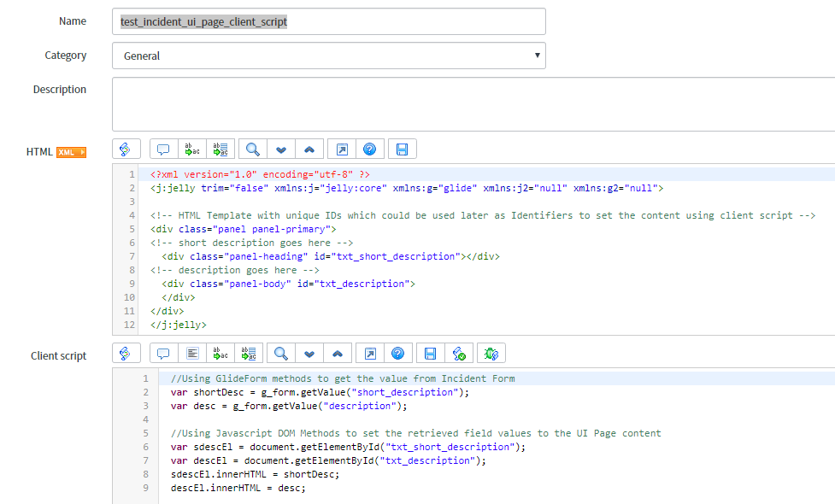Click the 'sdescEl.innerHTML = shortDesc' line
835x504 pixels.
pos(255,475)
